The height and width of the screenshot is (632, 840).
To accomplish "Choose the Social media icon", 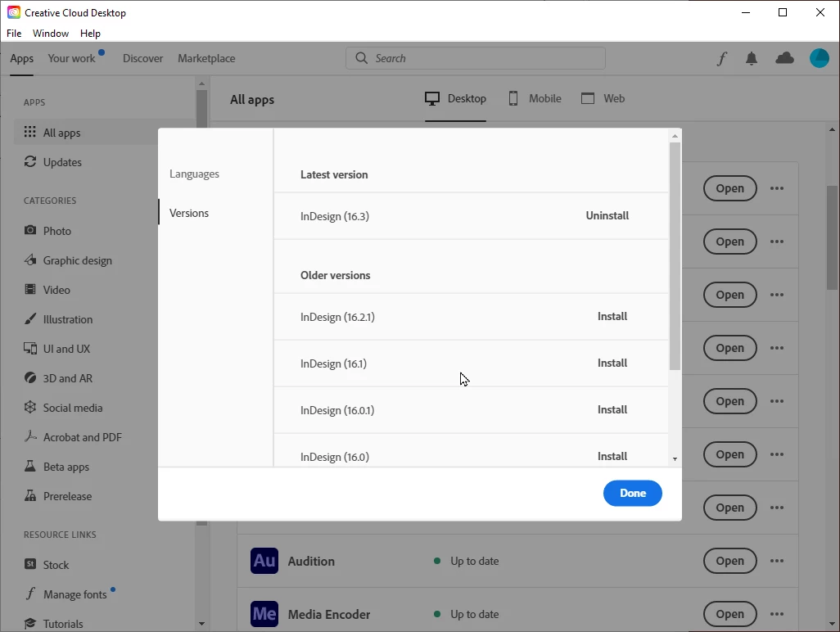I will [30, 407].
